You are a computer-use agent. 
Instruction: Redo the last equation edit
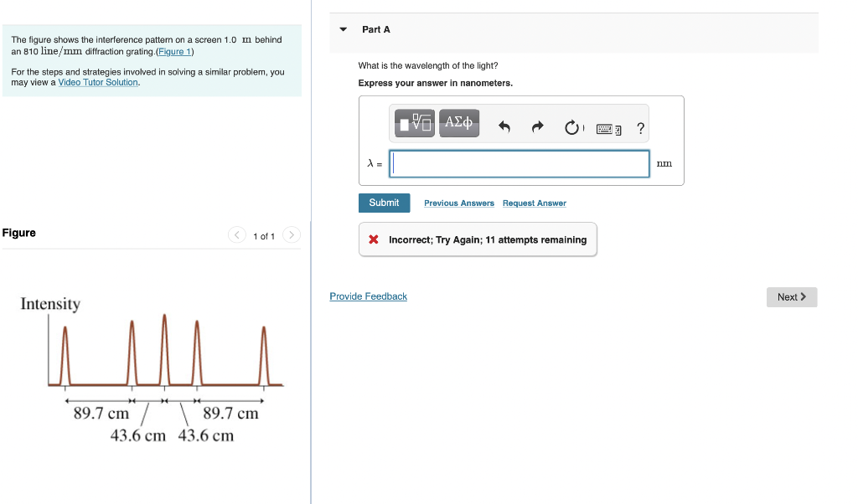click(537, 126)
